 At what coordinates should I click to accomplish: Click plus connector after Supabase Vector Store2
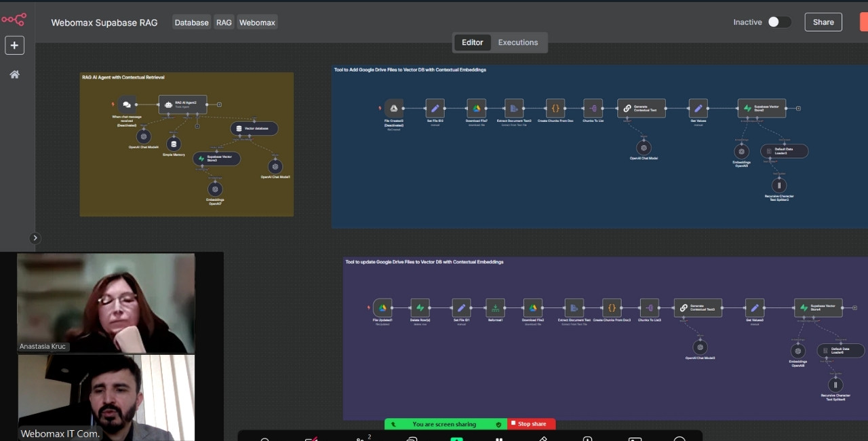point(798,108)
